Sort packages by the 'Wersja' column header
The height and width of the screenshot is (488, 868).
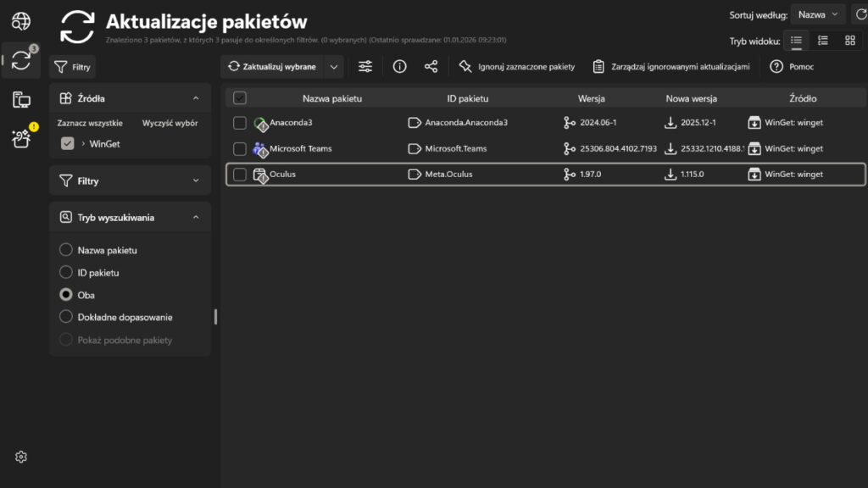(x=593, y=97)
